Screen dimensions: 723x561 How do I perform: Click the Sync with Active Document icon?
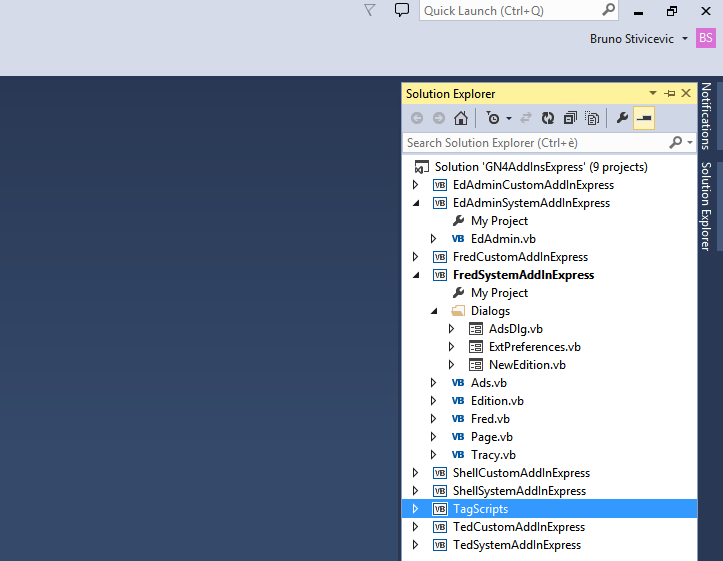[526, 118]
